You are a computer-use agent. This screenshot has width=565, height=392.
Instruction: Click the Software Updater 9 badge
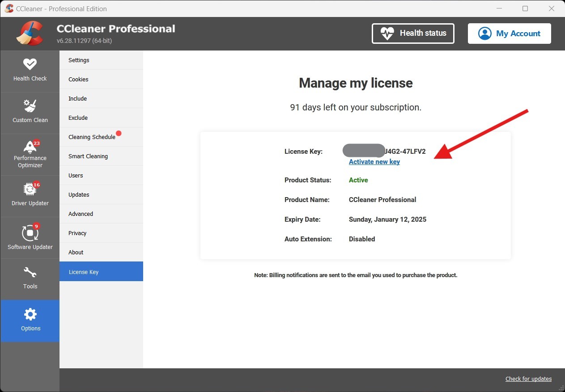pos(36,226)
